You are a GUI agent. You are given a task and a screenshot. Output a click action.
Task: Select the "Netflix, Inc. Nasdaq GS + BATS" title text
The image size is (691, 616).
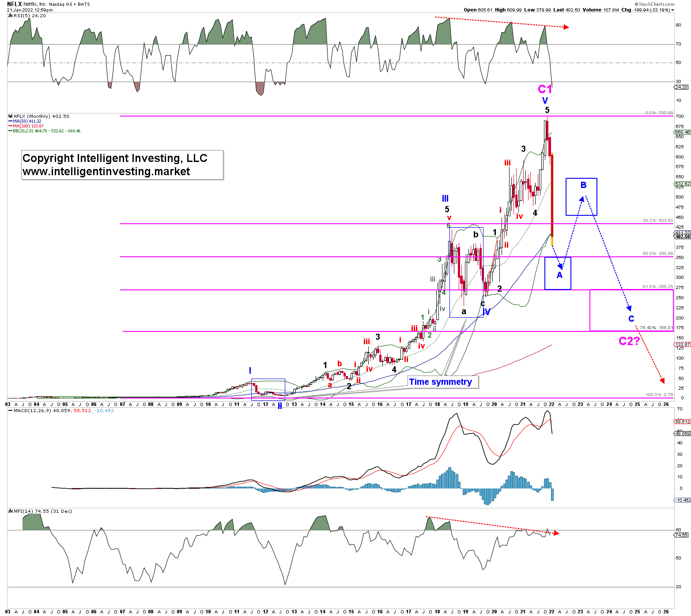click(57, 4)
